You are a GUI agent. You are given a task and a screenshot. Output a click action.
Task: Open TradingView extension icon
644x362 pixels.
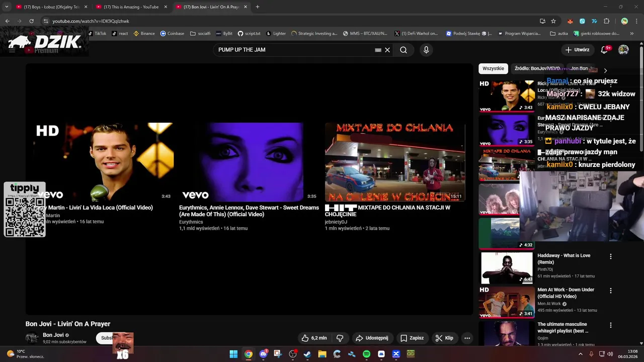pyautogui.click(x=594, y=21)
